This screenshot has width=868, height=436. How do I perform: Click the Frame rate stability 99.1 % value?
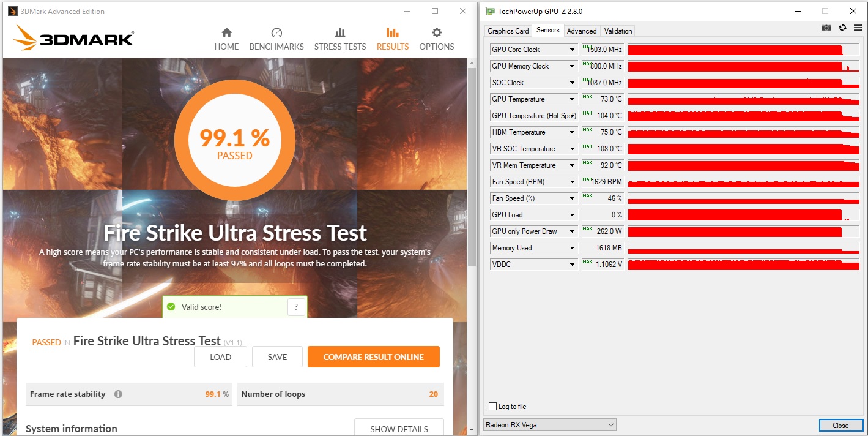tap(217, 394)
